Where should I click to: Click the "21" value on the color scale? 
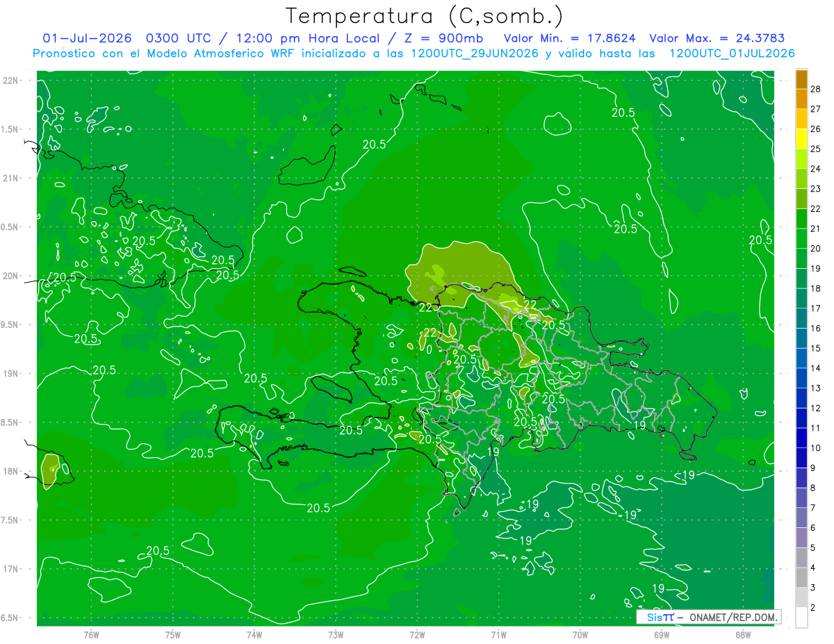pos(816,229)
